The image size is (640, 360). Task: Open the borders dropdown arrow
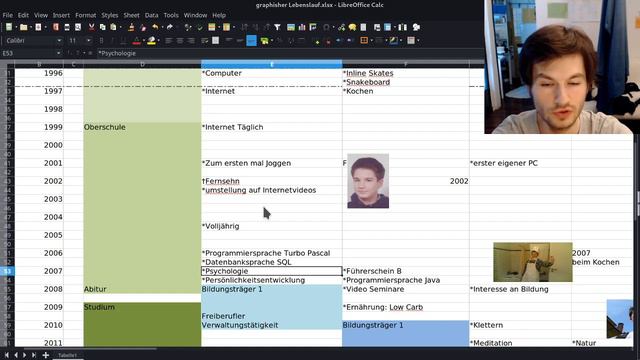(371, 40)
